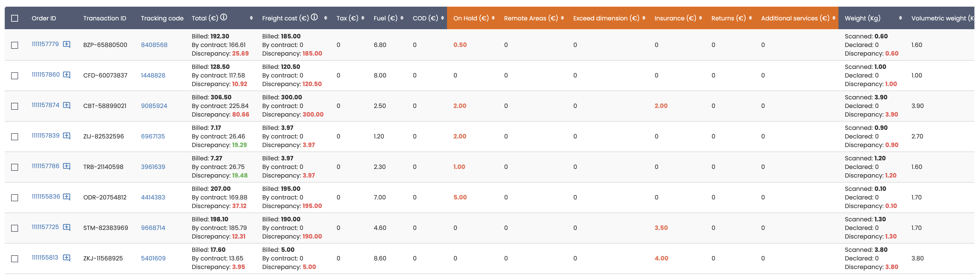Check the row for order 1111157725
Screen dimensions: 980x280
pyautogui.click(x=15, y=228)
